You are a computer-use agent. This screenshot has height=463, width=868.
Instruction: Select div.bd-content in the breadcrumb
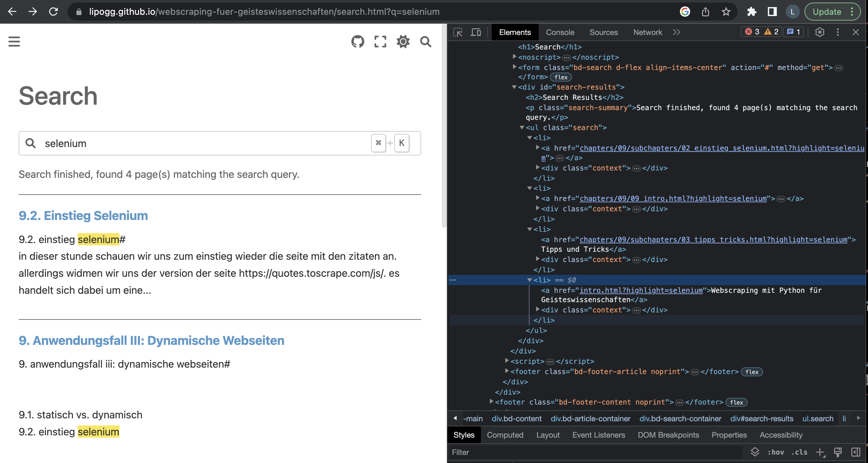click(516, 418)
